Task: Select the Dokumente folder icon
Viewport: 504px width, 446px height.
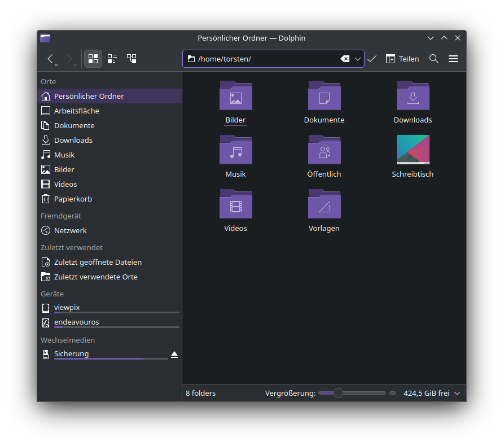Action: click(x=325, y=95)
